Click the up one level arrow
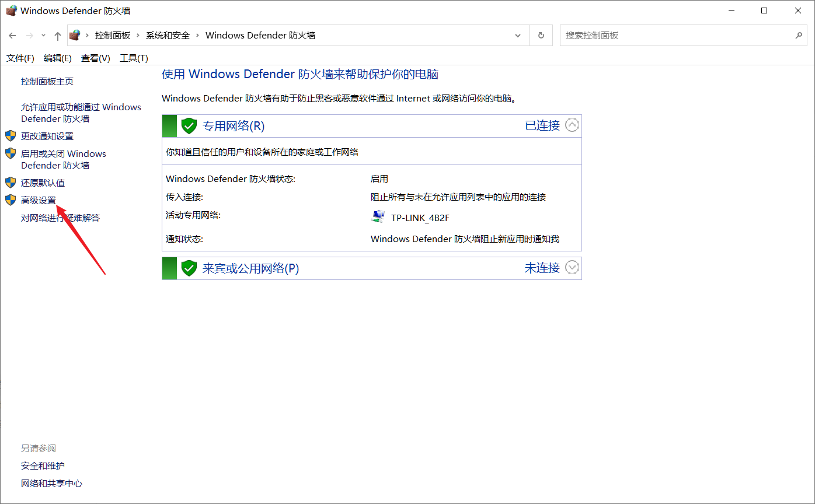 [57, 36]
